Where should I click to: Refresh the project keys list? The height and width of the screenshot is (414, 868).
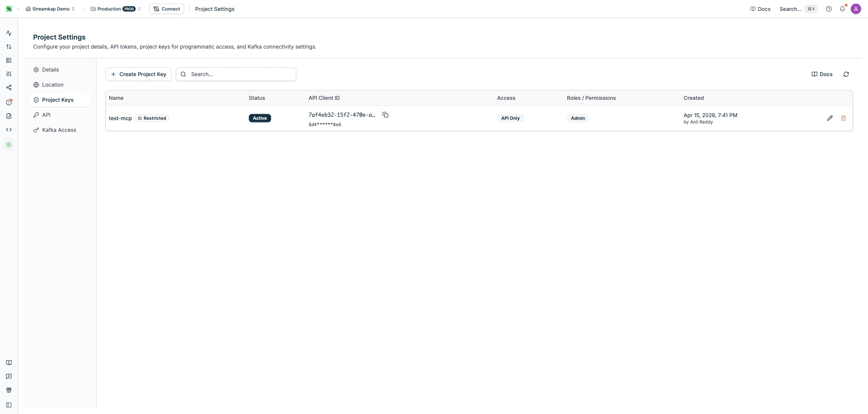tap(846, 74)
